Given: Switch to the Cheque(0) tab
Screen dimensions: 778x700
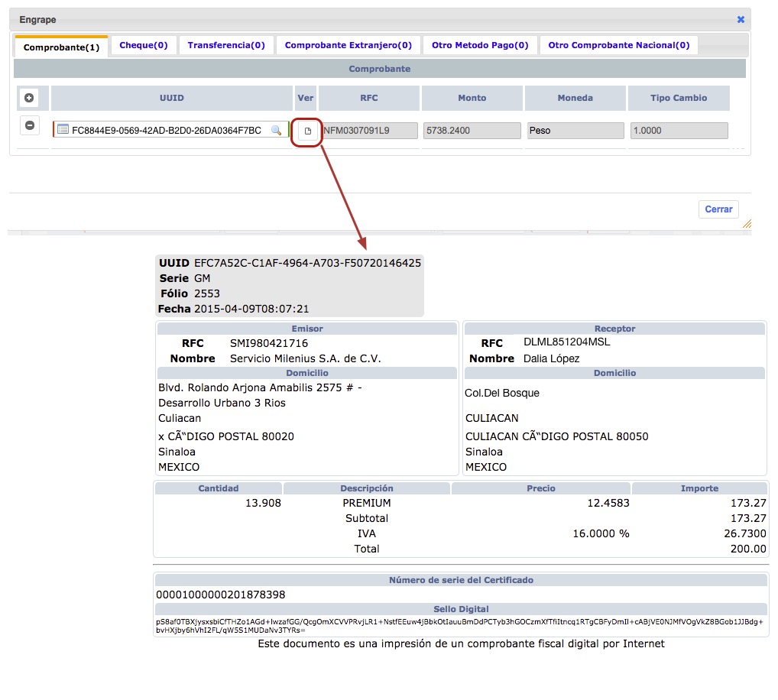Looking at the screenshot, I should point(144,45).
